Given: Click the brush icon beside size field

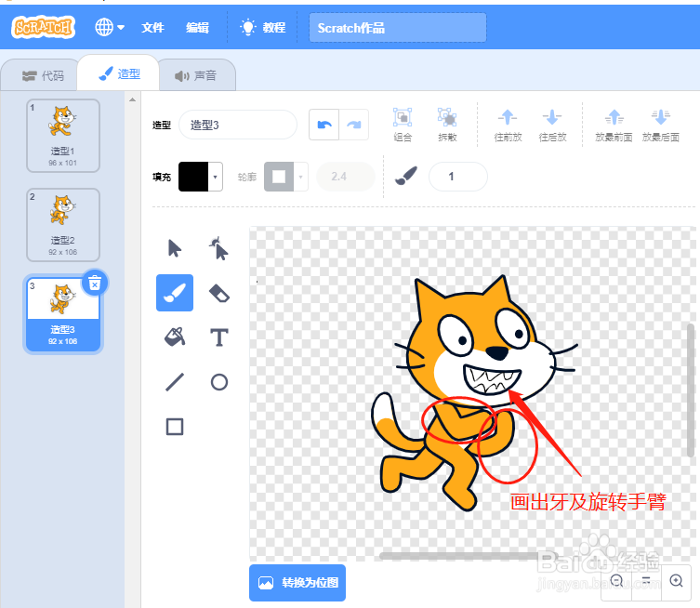Looking at the screenshot, I should (406, 176).
